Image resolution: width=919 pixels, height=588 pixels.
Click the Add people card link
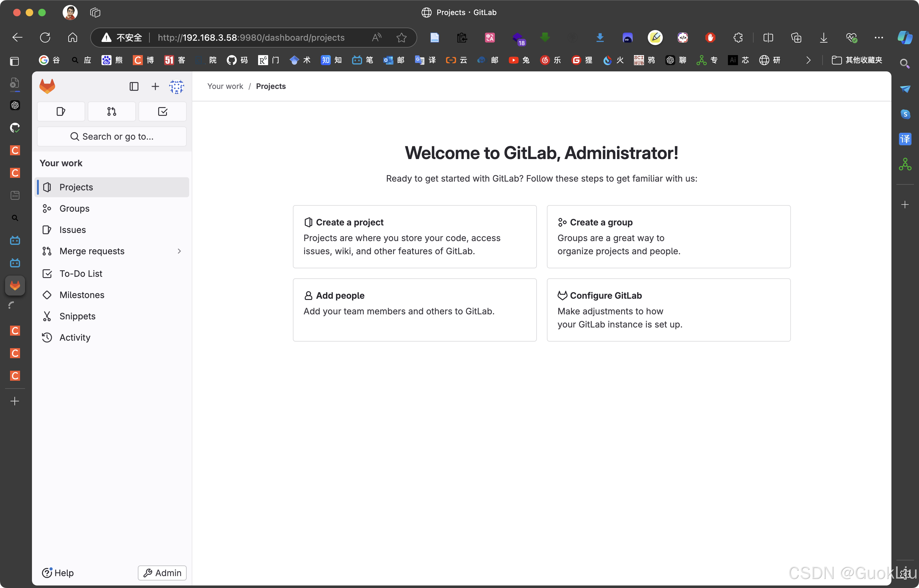click(x=415, y=310)
